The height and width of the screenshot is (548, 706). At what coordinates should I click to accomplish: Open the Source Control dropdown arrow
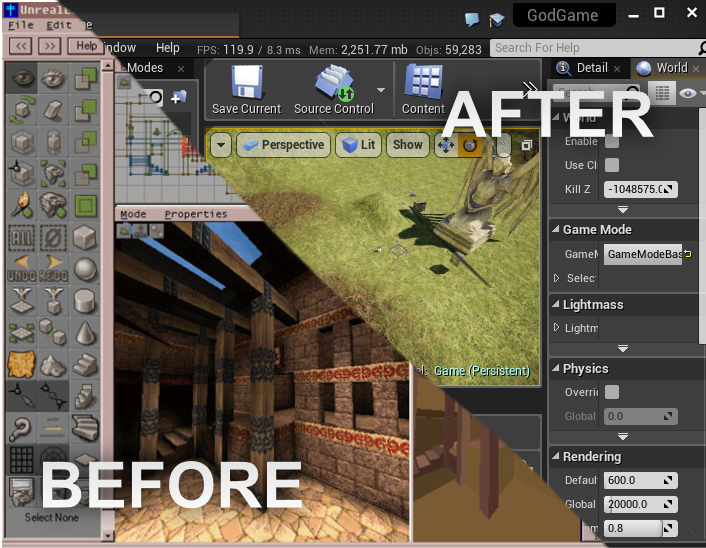[381, 90]
